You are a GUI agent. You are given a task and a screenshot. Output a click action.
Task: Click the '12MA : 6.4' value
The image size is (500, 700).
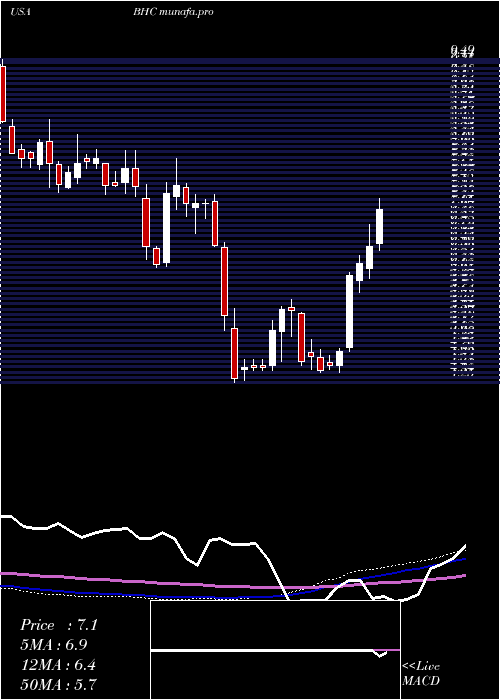click(59, 665)
